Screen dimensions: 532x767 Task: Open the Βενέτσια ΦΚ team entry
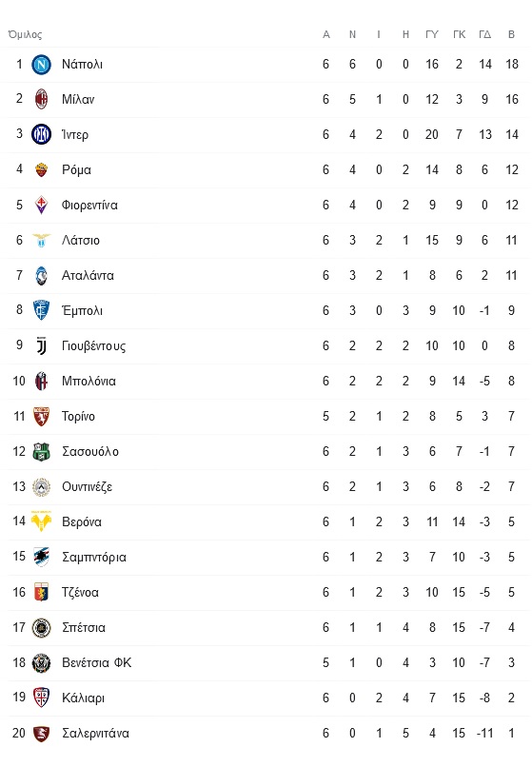pyautogui.click(x=96, y=663)
